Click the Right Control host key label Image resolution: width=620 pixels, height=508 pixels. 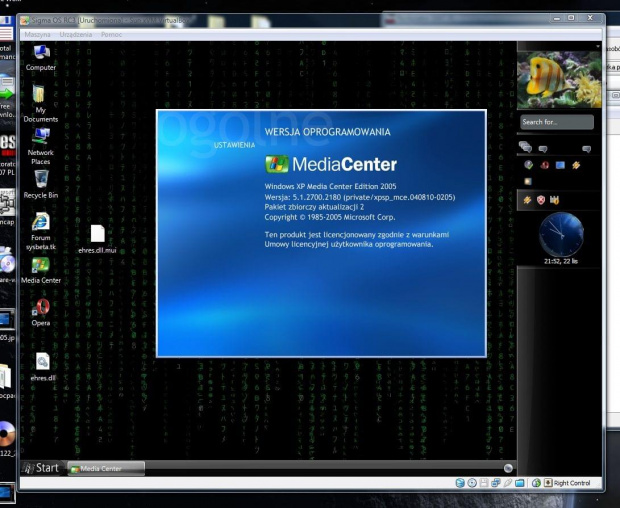572,483
